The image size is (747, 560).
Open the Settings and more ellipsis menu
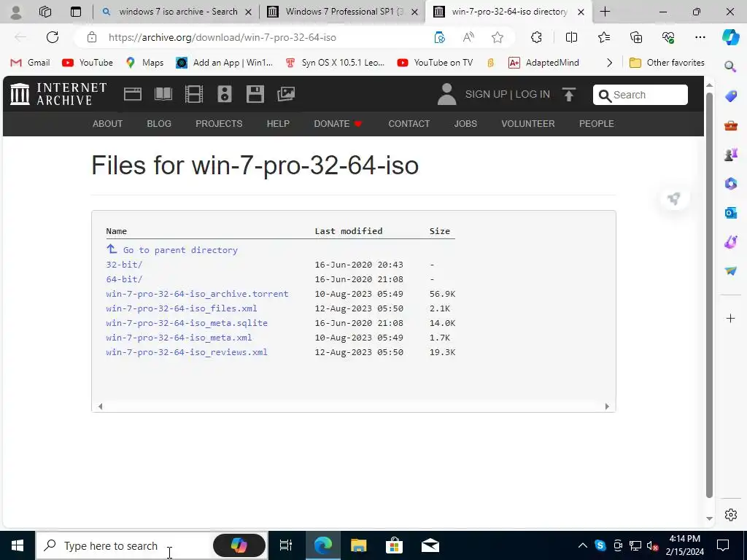tap(700, 37)
